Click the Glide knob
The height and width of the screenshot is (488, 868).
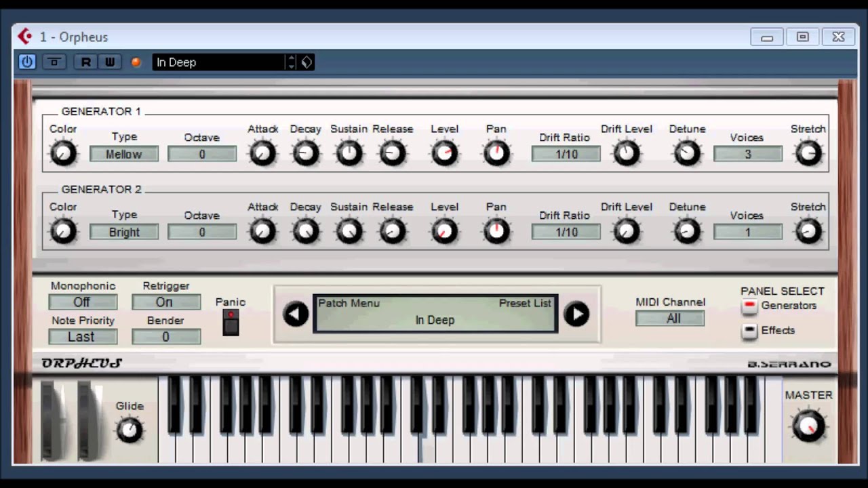[x=129, y=430]
